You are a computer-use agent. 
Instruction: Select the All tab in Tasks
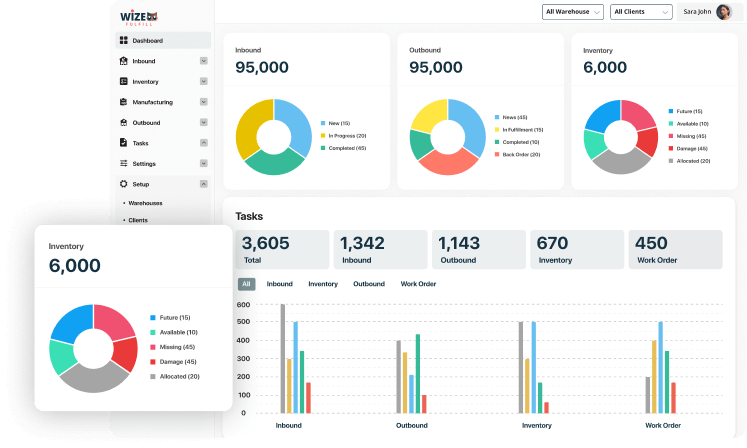[x=246, y=284]
